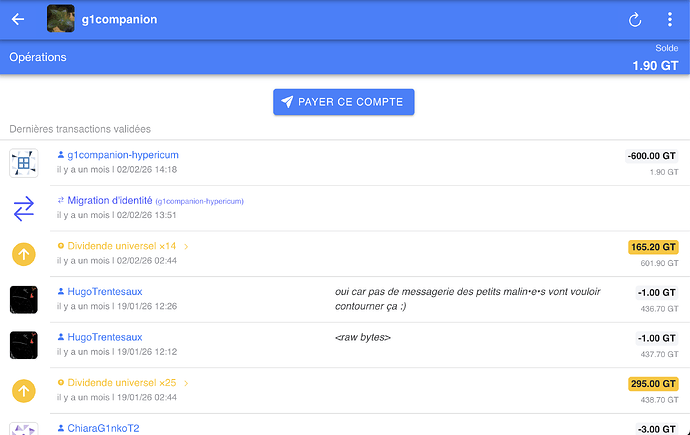Image resolution: width=690 pixels, height=435 pixels.
Task: Expand Dividende universel ×14 chevron
Action: pos(186,246)
